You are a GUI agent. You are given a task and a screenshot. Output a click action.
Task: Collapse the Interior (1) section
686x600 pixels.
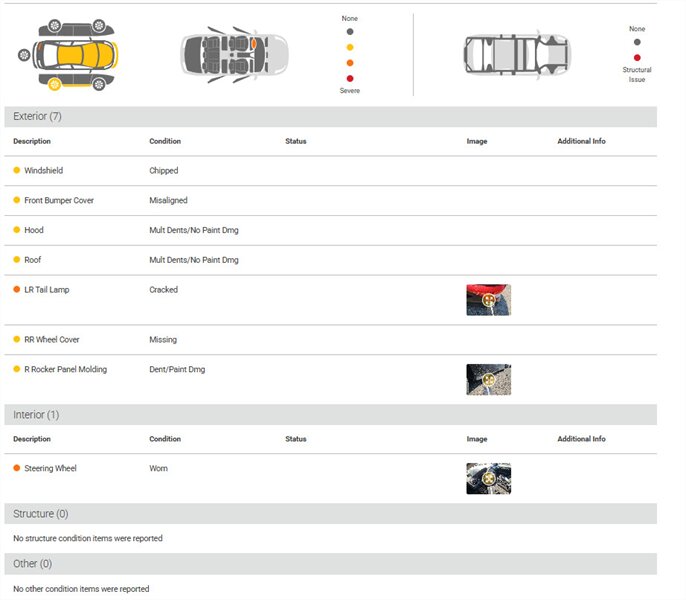pyautogui.click(x=36, y=414)
